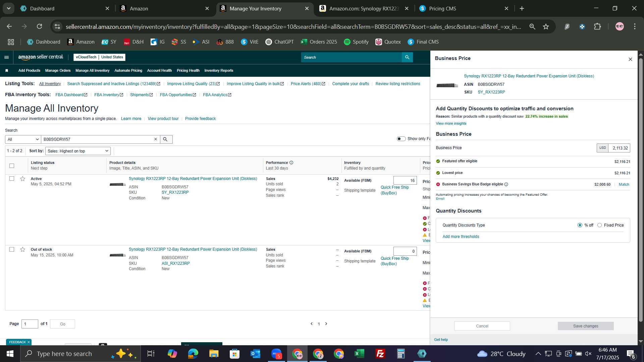
Task: Click the page number input field
Action: tap(30, 324)
